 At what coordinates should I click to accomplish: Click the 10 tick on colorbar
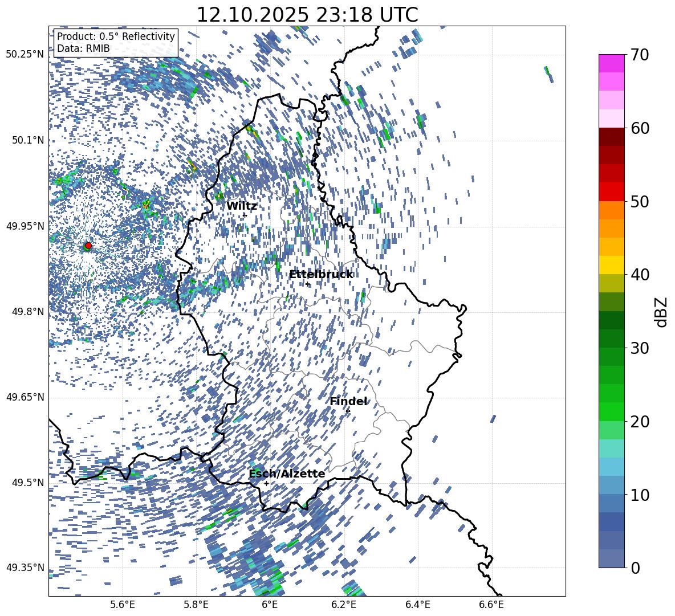coord(640,495)
